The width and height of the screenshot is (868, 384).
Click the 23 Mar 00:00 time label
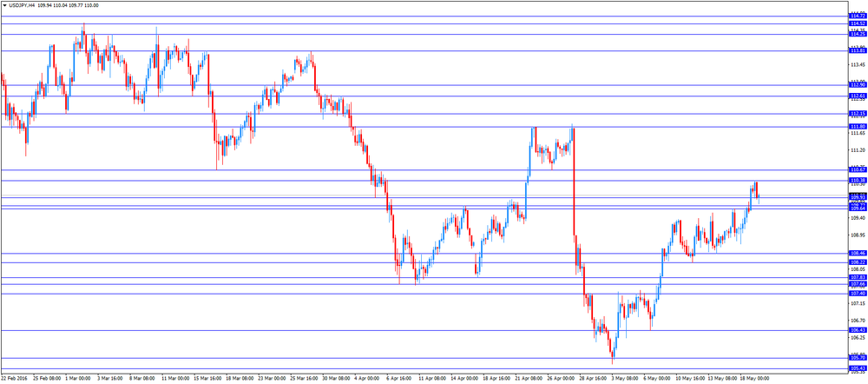(273, 380)
